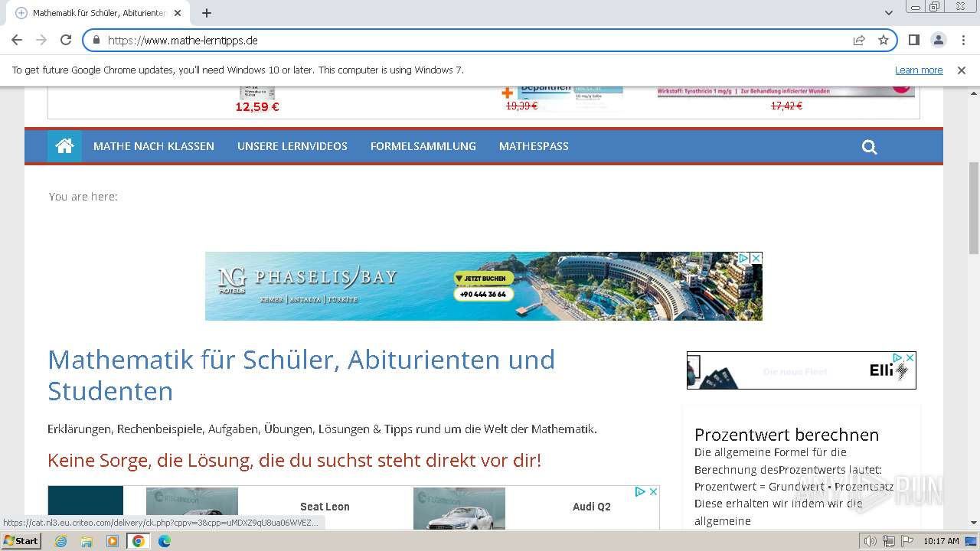
Task: Click the page vertical scrollbar thumb
Action: [x=974, y=207]
